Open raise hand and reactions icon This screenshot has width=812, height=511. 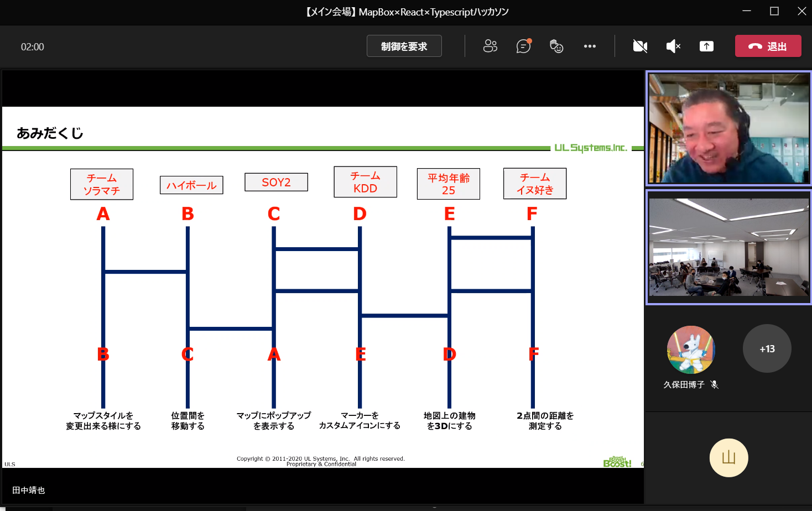click(556, 46)
